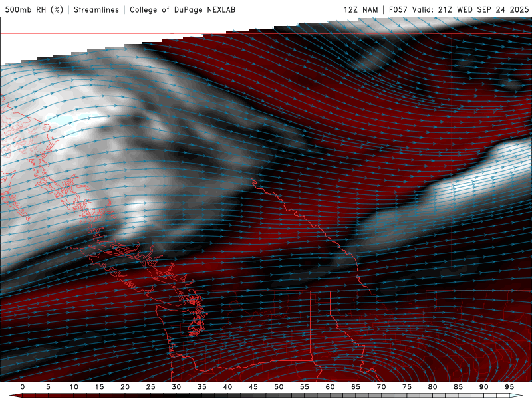Click the 60 label on legend
Image resolution: width=532 pixels, height=399 pixels.
[x=330, y=387]
